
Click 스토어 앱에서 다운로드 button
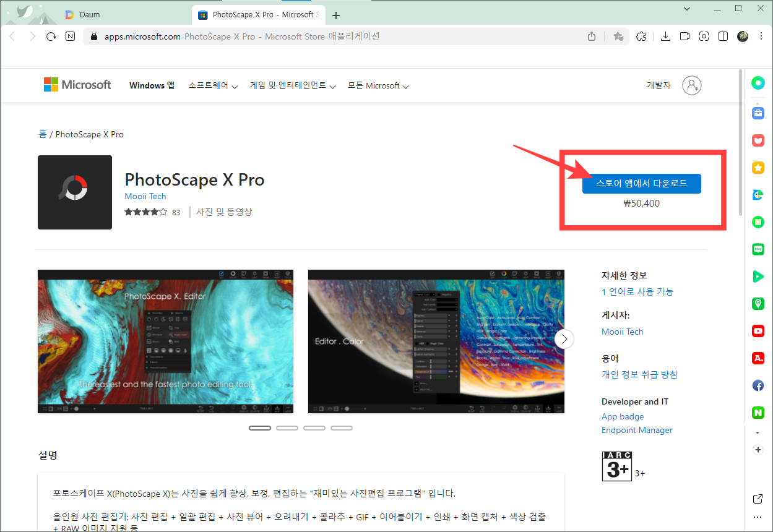click(x=641, y=184)
